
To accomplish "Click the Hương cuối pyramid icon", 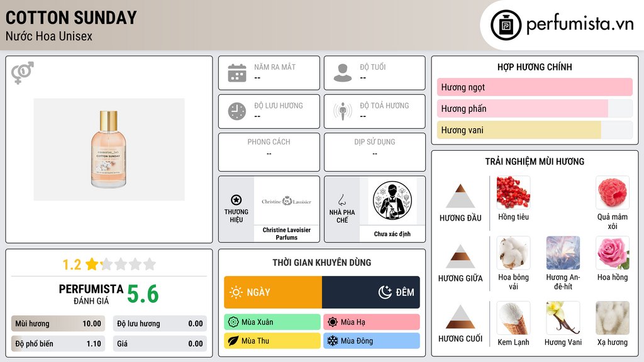I will tap(460, 317).
